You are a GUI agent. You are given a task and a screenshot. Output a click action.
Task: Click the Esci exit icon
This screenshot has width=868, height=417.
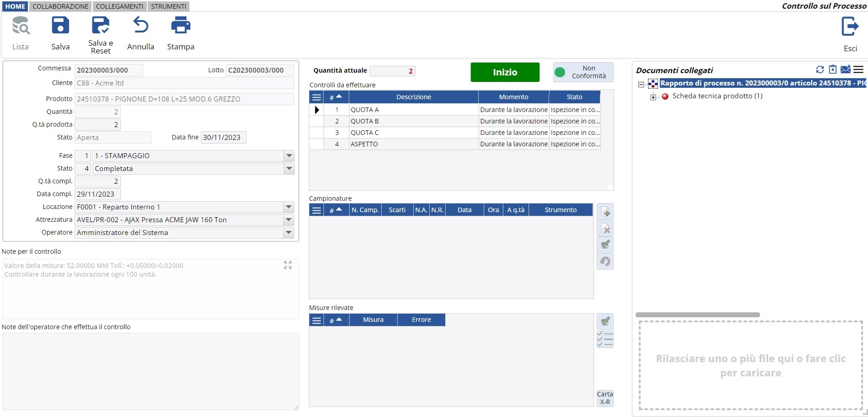point(850,27)
